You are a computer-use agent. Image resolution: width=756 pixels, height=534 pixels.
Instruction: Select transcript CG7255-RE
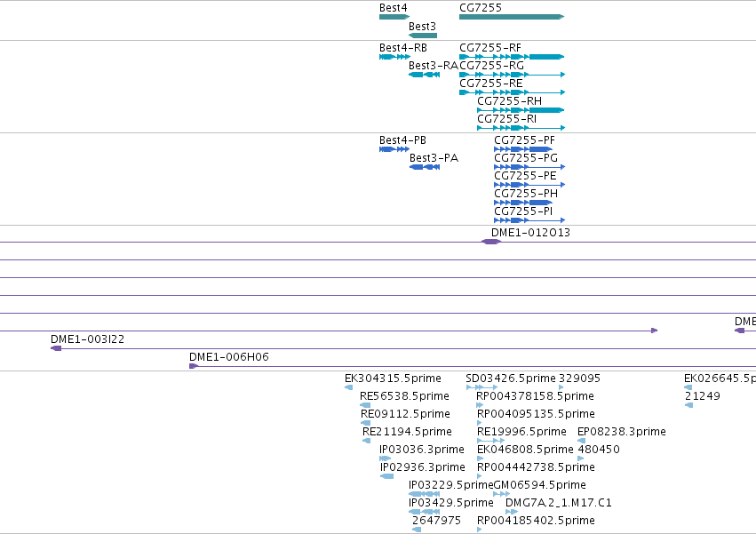click(512, 92)
